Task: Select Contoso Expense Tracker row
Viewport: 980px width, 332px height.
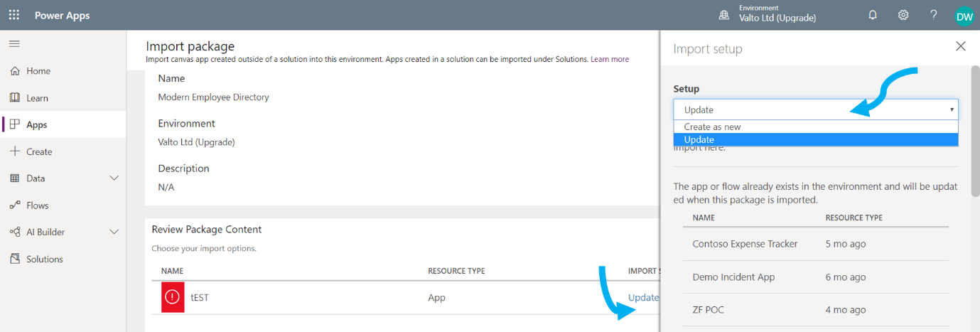Action: tap(816, 244)
